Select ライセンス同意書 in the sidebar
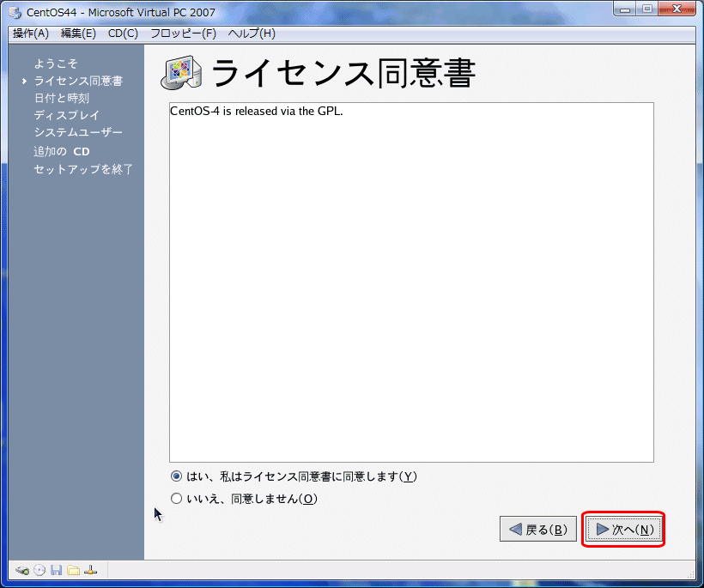Image resolution: width=704 pixels, height=588 pixels. pos(78,81)
